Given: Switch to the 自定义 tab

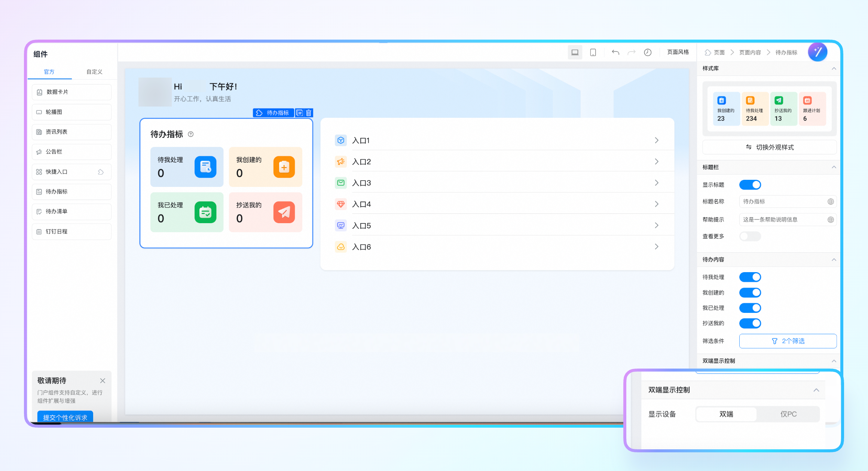Looking at the screenshot, I should (x=94, y=72).
